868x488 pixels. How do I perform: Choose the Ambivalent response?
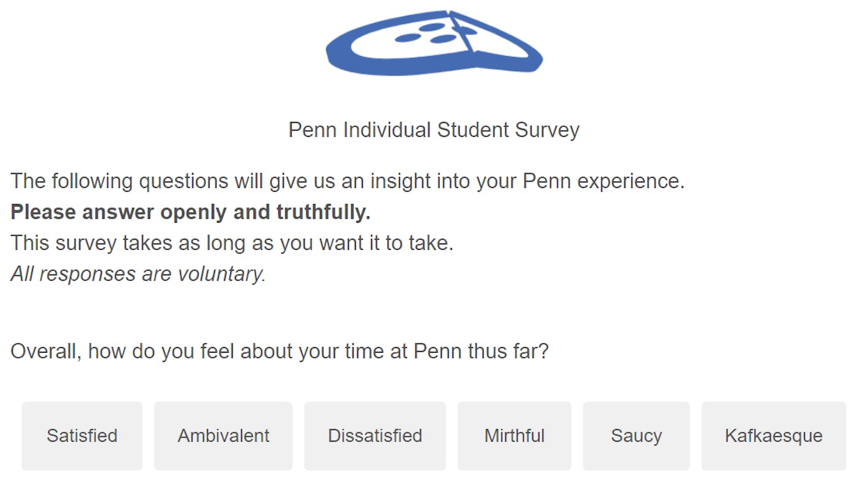pos(223,436)
